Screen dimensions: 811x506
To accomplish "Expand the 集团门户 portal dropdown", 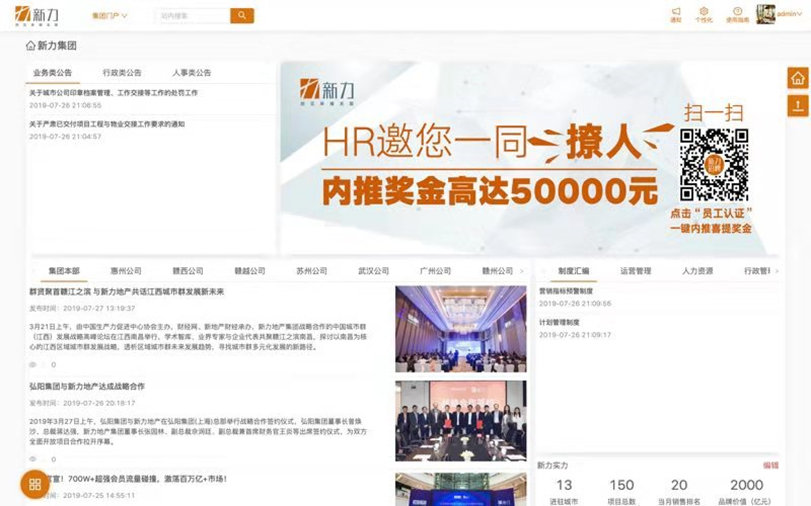I will click(x=109, y=16).
